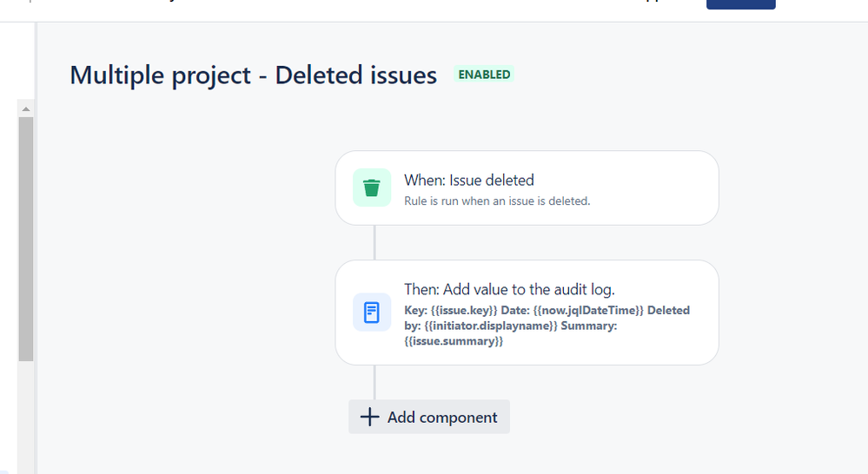The image size is (868, 474).
Task: Click empty canvas right of the trigger card
Action: [792, 188]
